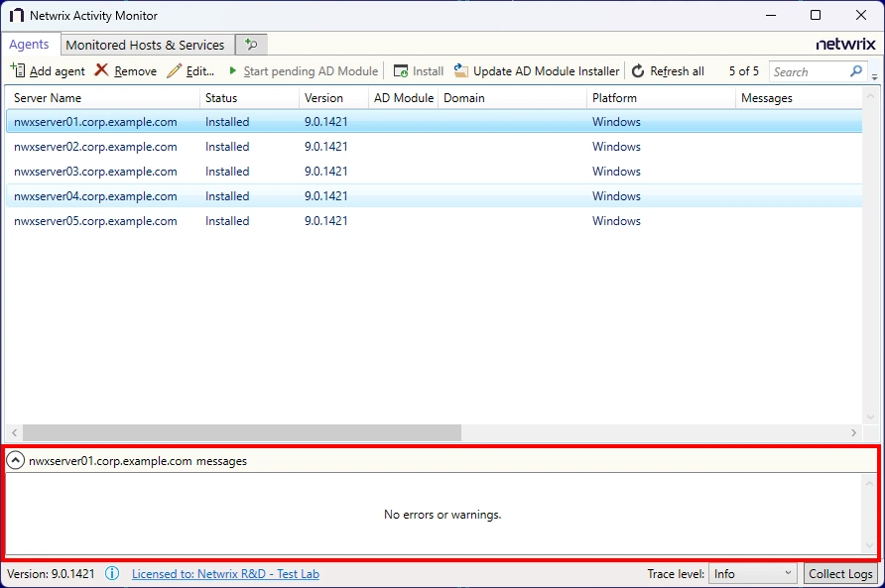Image resolution: width=885 pixels, height=588 pixels.
Task: Select the nwxserver03.corp.example.com row
Action: (95, 172)
